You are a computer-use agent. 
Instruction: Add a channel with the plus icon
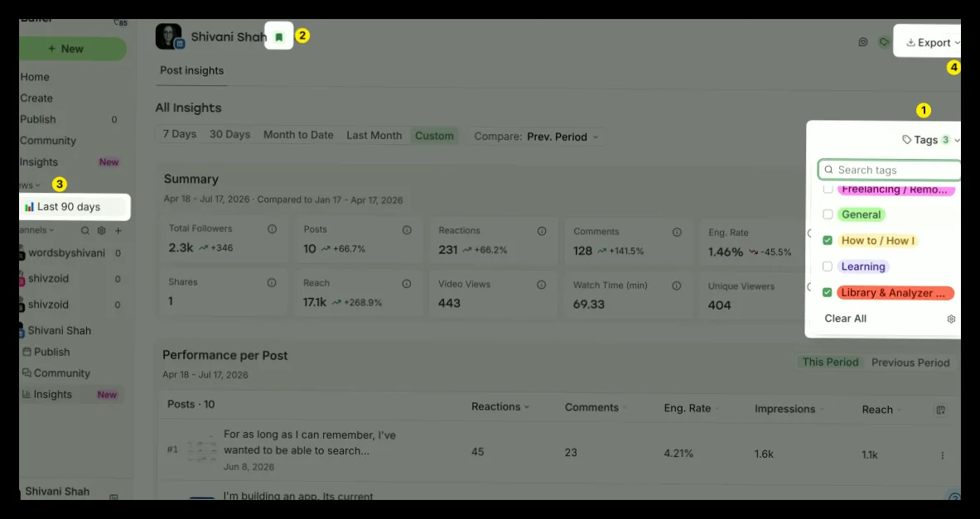click(x=118, y=230)
